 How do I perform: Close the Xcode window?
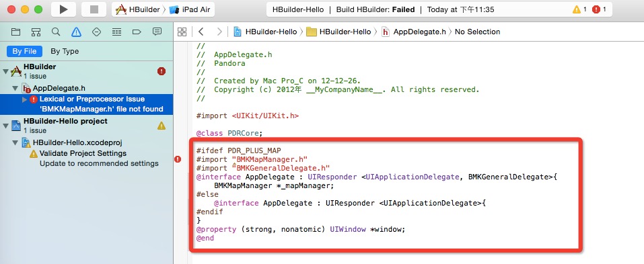11,9
